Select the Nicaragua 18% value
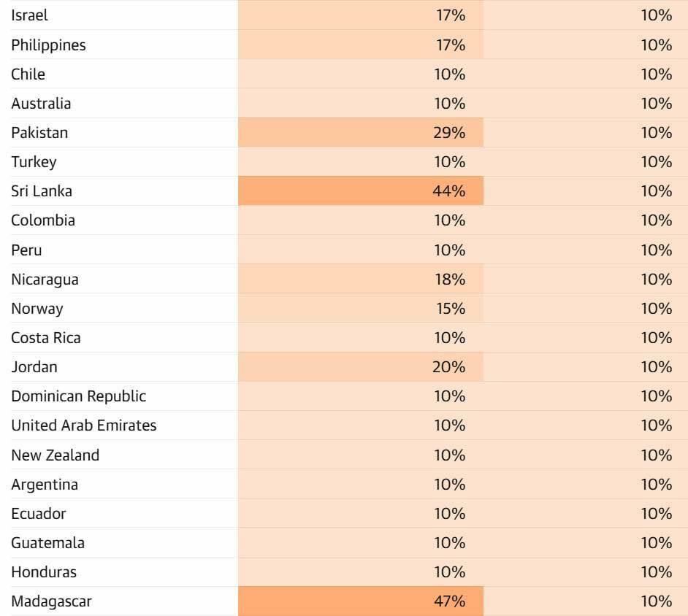The width and height of the screenshot is (688, 616). pyautogui.click(x=450, y=280)
